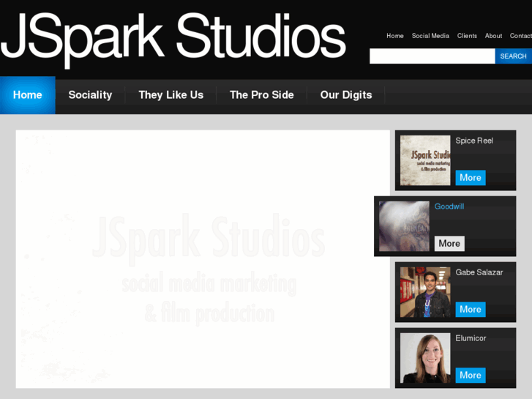Select the Home tab in main menu

[28, 94]
